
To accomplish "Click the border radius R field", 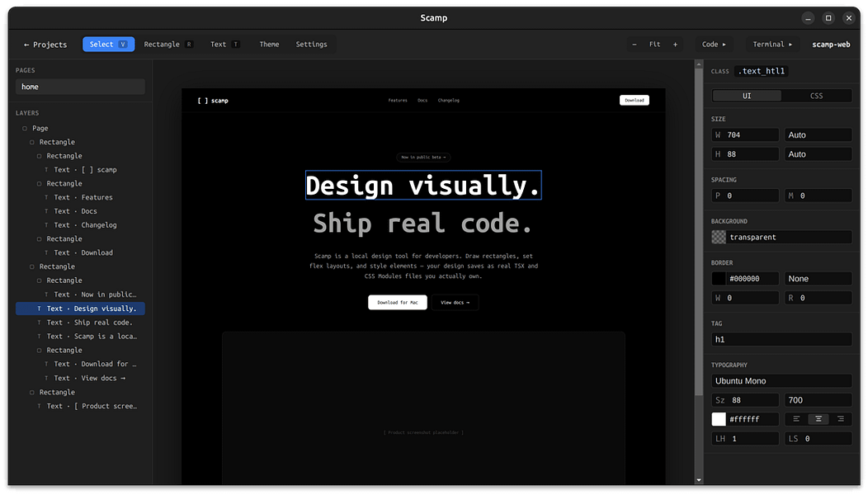I will 818,298.
